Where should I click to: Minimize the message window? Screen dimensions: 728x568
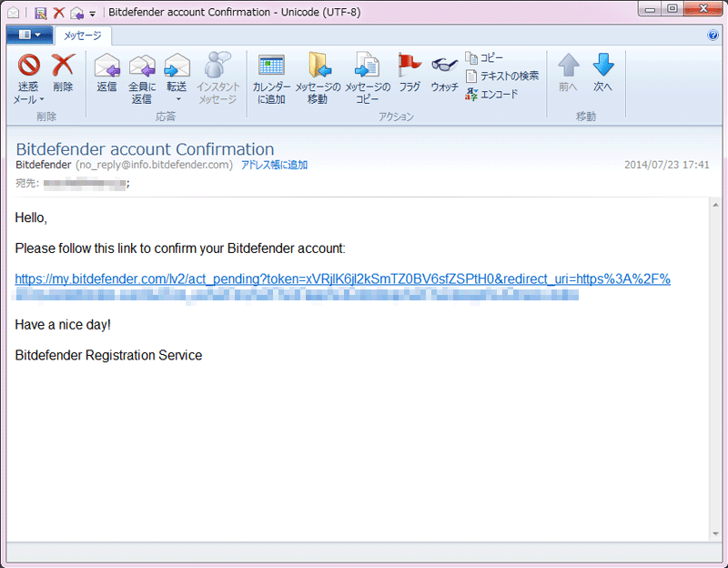(650, 9)
